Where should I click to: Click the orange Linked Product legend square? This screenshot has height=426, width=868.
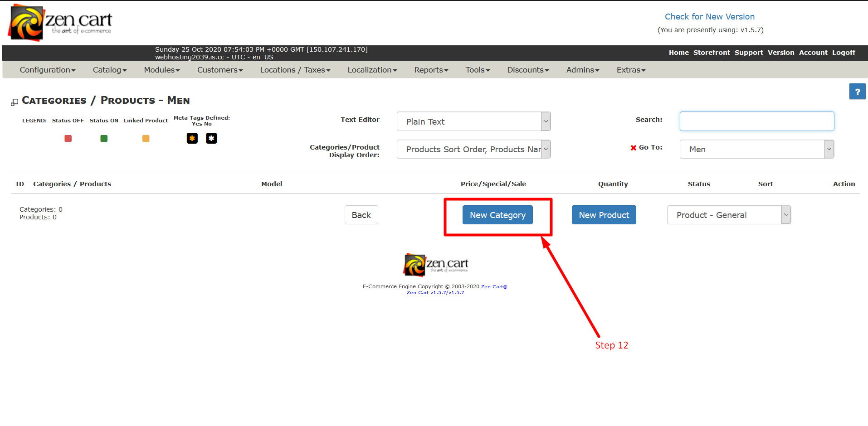pyautogui.click(x=146, y=138)
